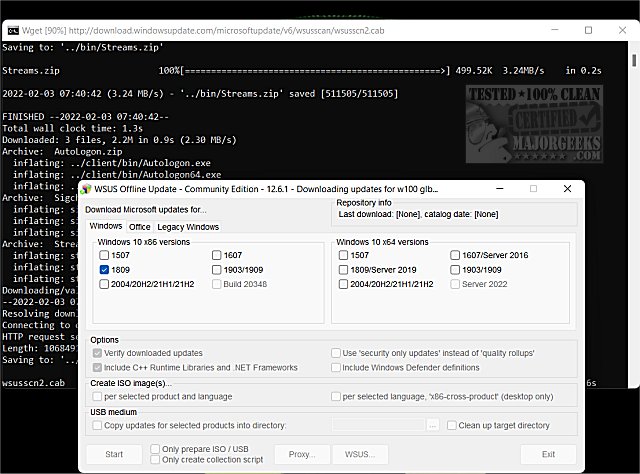The image size is (640, 474).
Task: Check Windows 10 x86 version 1903/1909
Action: (x=217, y=270)
